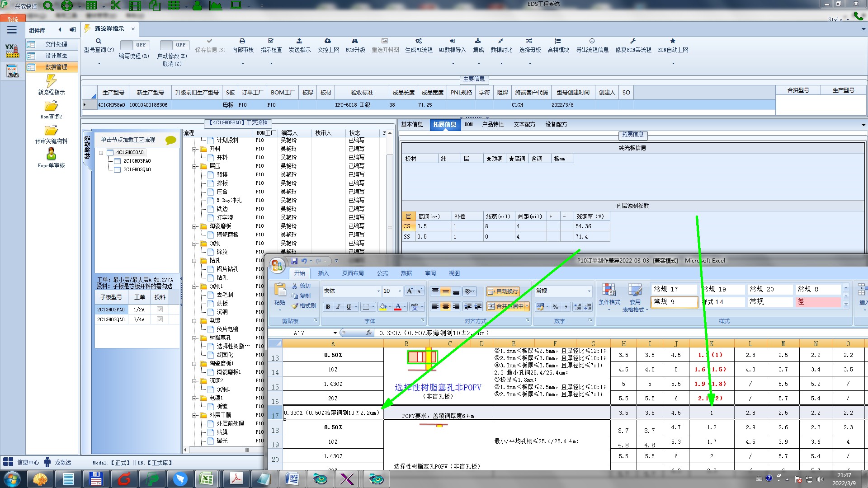The width and height of the screenshot is (868, 488).
Task: Open Excel font size 10 dropdown
Action: tap(400, 291)
